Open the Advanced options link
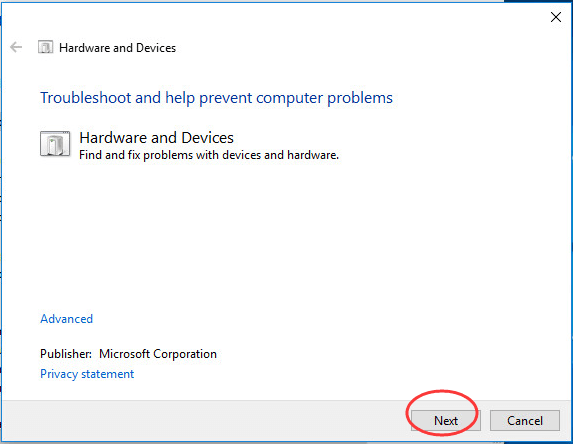573x444 pixels. point(67,319)
